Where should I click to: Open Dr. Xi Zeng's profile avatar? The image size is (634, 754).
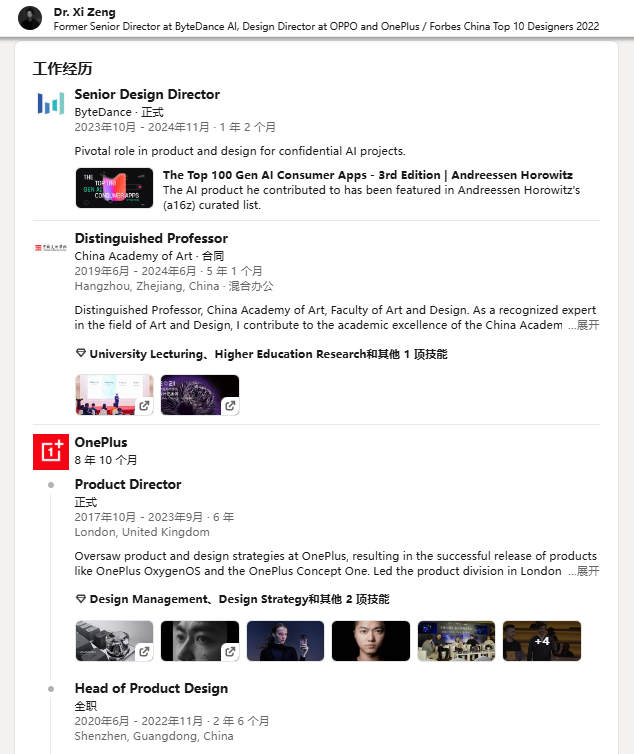pos(30,18)
